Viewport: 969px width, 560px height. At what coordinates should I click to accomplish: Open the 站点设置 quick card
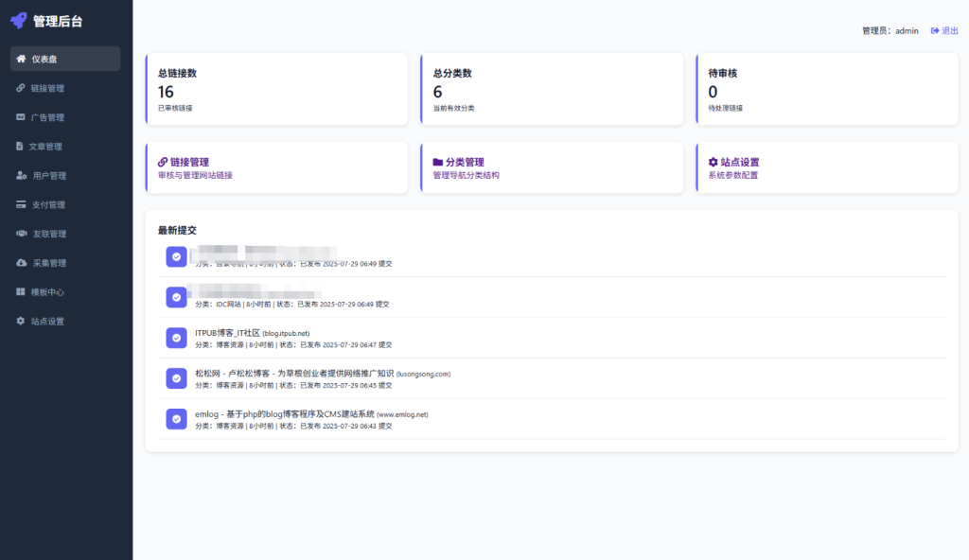point(739,163)
